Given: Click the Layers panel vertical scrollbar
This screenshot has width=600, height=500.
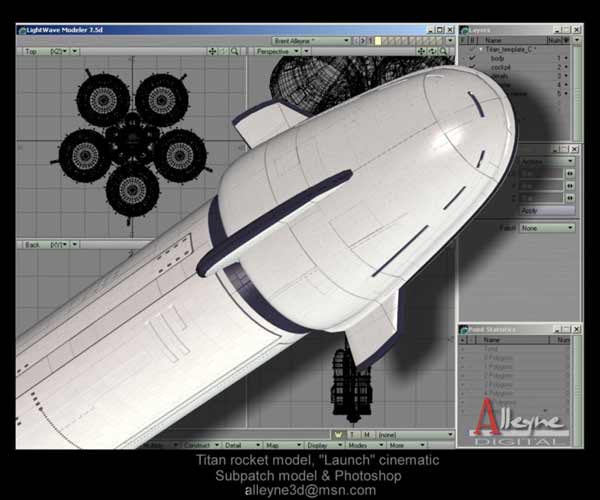Looking at the screenshot, I should (576, 93).
